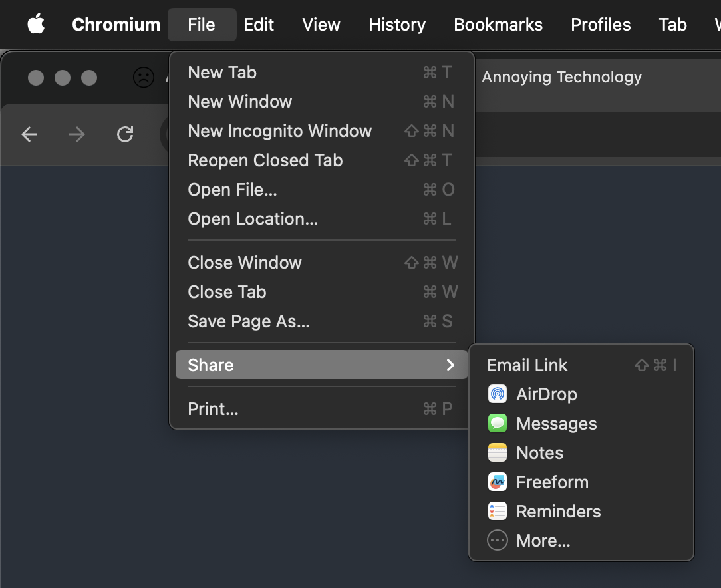Click the browser back arrow
This screenshot has height=588, width=721.
[x=29, y=134]
